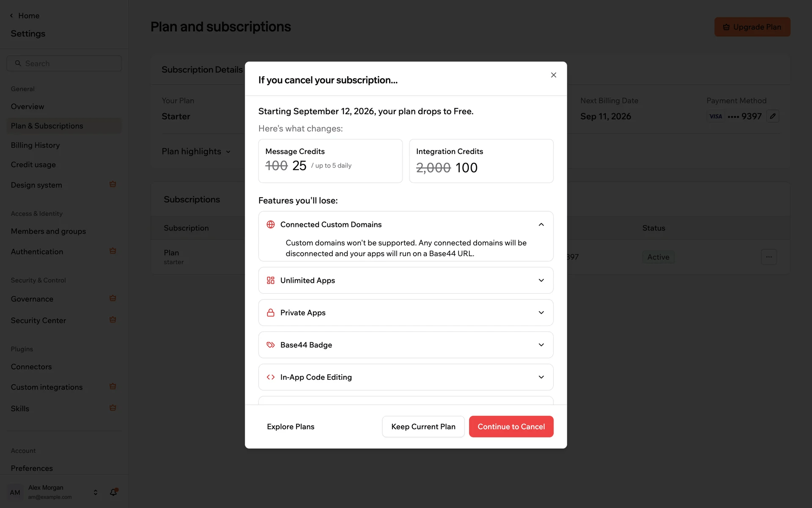This screenshot has height=508, width=812.
Task: Open Members and groups
Action: [64, 231]
